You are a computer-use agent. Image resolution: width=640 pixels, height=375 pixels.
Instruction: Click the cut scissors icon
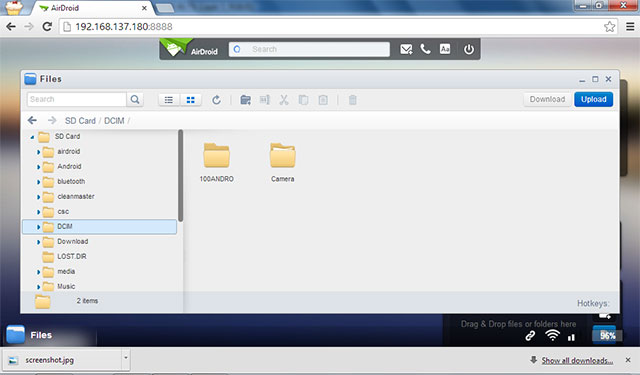[284, 100]
